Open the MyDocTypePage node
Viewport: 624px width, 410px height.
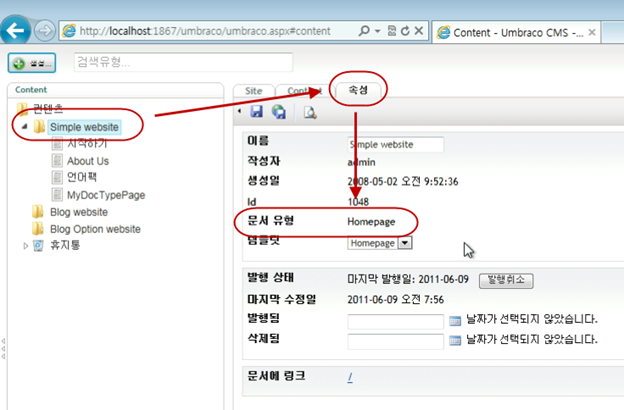106,195
